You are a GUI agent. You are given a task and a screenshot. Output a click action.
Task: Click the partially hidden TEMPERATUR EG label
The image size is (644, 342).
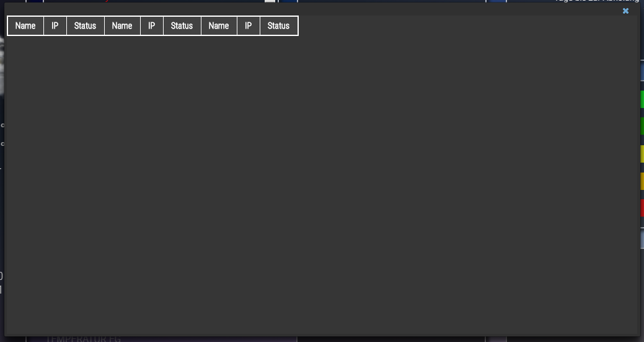(x=83, y=339)
